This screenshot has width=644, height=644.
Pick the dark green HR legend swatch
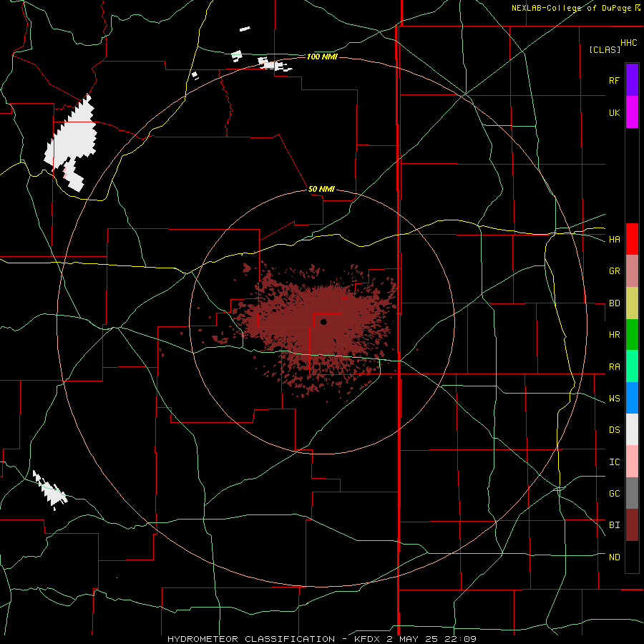coord(632,335)
